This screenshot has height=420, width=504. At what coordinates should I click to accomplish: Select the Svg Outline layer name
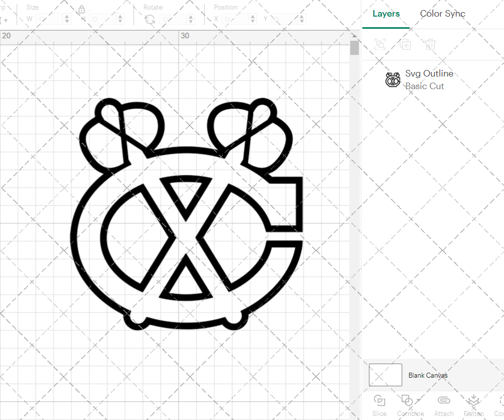tap(429, 74)
